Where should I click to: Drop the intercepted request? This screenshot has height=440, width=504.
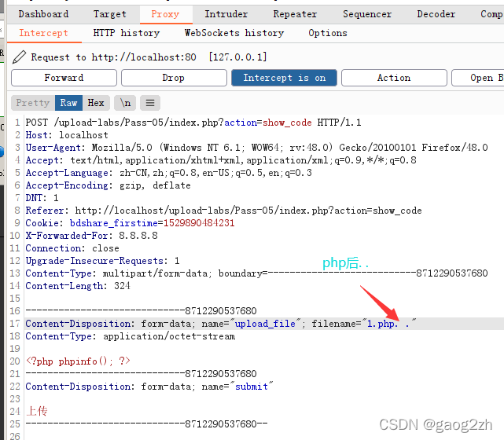pyautogui.click(x=174, y=78)
